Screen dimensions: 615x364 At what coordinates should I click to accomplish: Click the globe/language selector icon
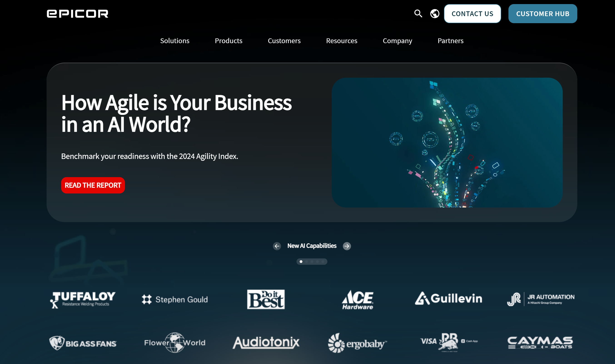pyautogui.click(x=435, y=13)
